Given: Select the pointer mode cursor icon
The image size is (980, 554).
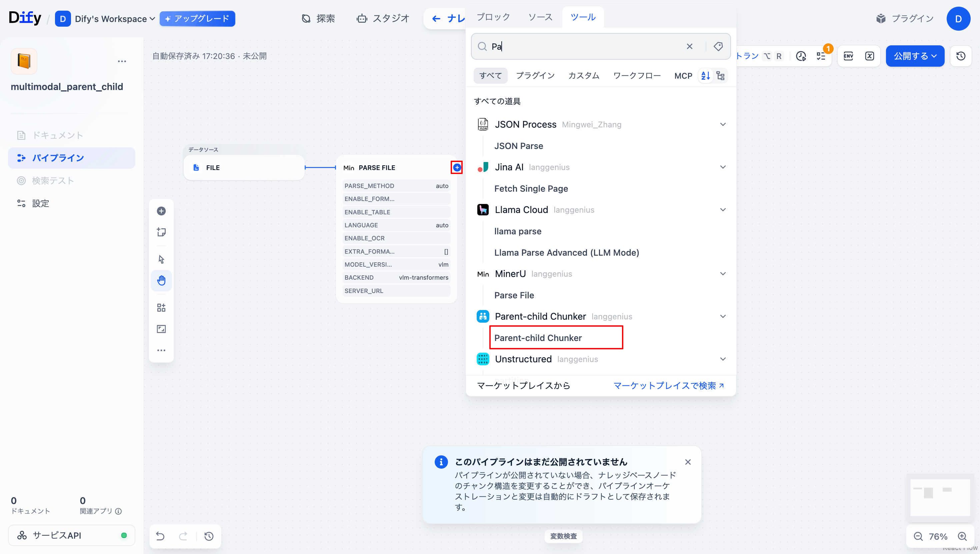Looking at the screenshot, I should pyautogui.click(x=161, y=259).
